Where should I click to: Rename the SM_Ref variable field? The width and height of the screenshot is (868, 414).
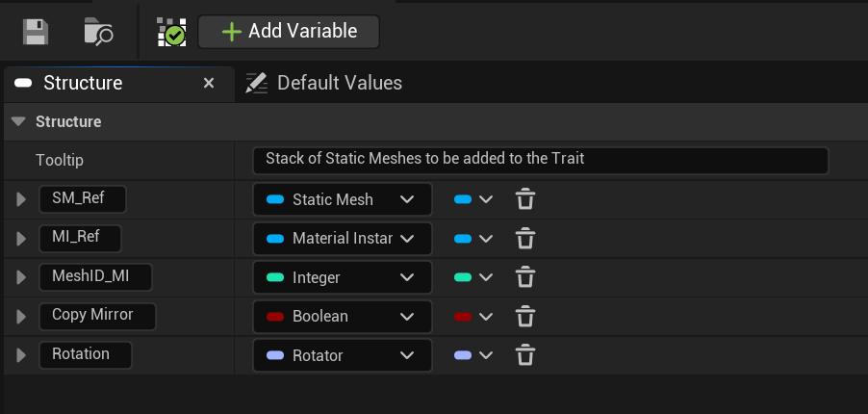[83, 199]
